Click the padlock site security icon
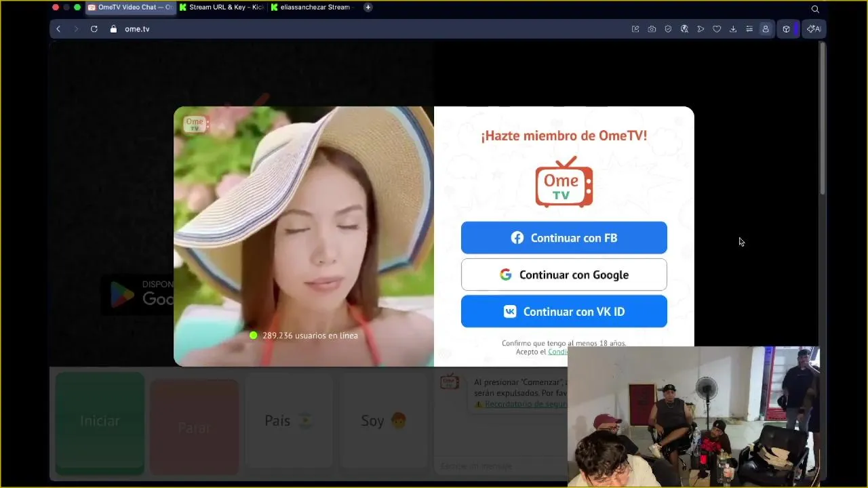Image resolution: width=868 pixels, height=488 pixels. pyautogui.click(x=113, y=29)
